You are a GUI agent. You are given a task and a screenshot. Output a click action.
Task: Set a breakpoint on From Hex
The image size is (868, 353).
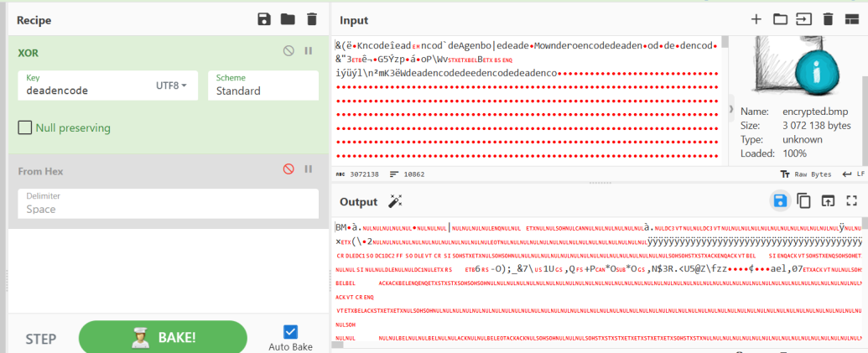pos(309,169)
